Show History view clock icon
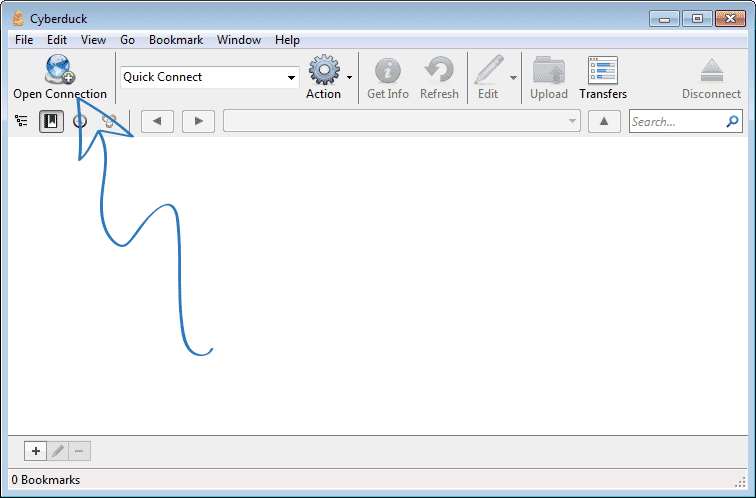The image size is (756, 498). coord(80,121)
